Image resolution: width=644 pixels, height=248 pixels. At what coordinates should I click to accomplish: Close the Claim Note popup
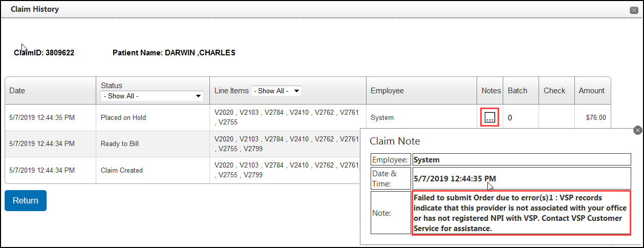(637, 130)
